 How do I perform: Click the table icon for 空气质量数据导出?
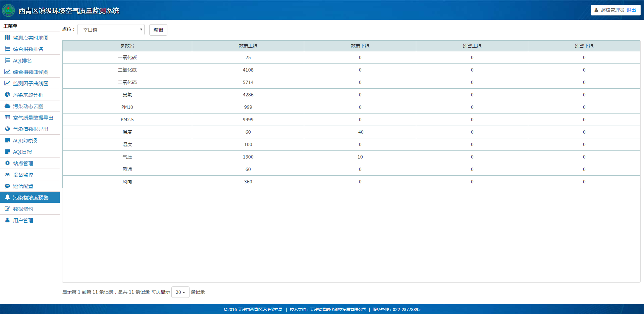click(x=7, y=118)
